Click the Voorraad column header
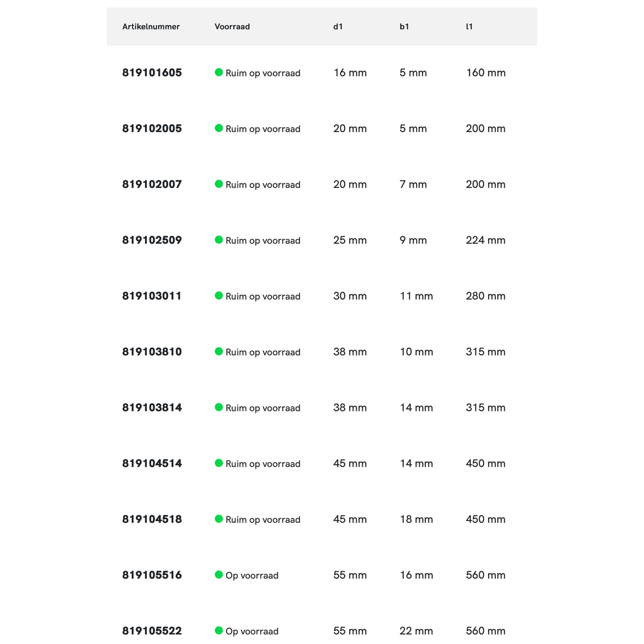The height and width of the screenshot is (644, 644). click(x=232, y=27)
